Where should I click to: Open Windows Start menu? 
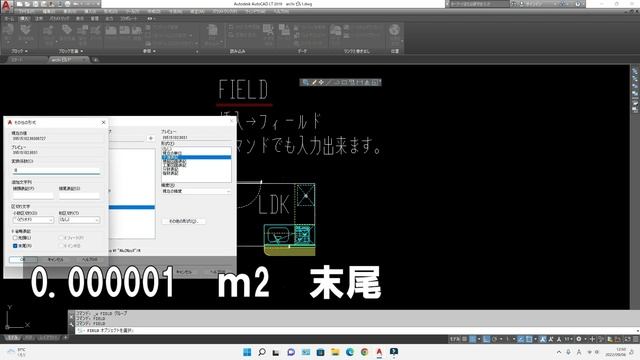(x=247, y=352)
